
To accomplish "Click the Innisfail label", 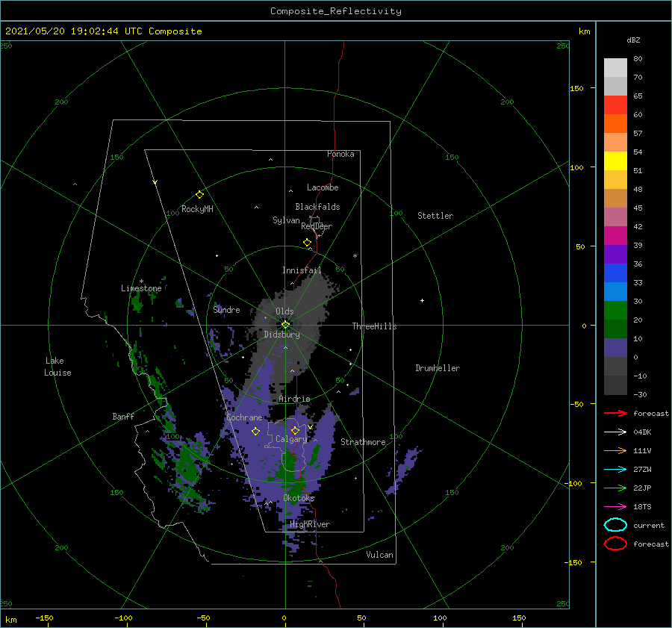I will click(302, 270).
